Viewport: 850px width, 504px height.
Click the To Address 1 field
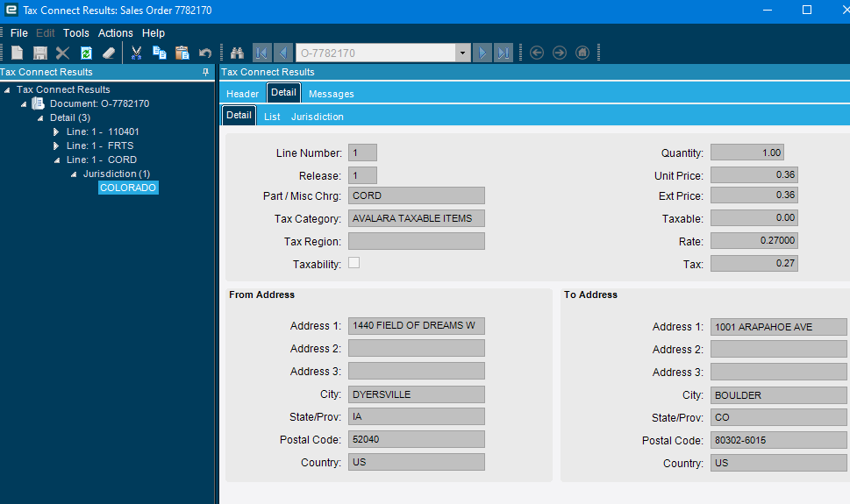coord(778,327)
